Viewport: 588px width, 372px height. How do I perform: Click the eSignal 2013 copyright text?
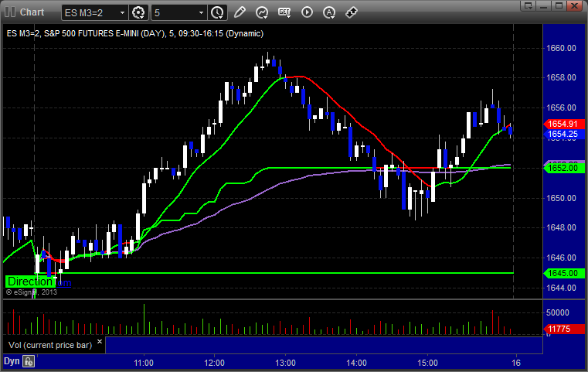click(x=32, y=292)
